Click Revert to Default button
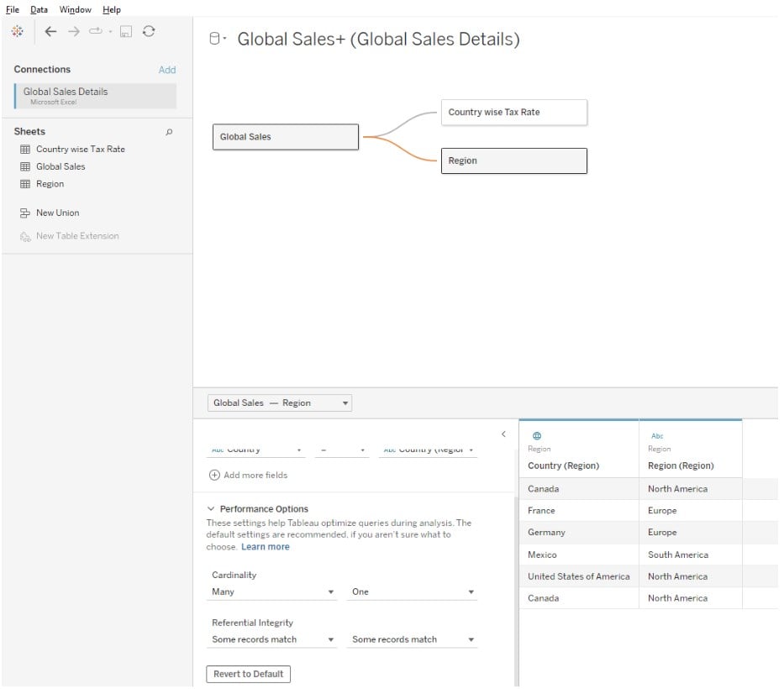 click(249, 676)
